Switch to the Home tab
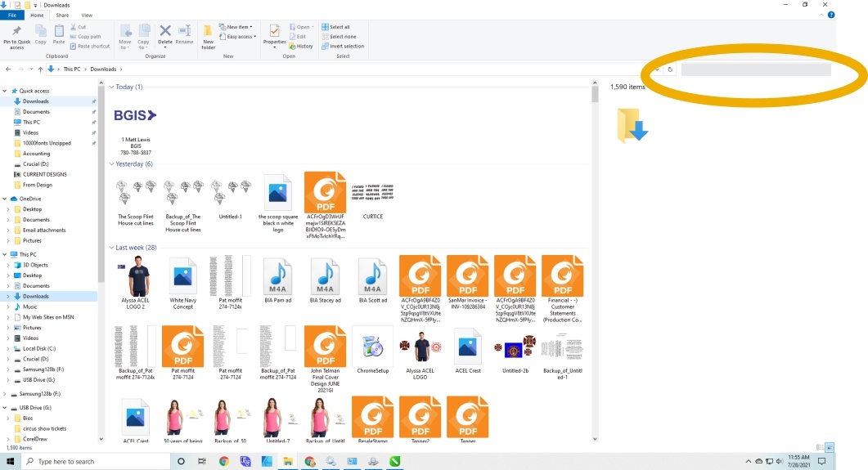 tap(37, 15)
